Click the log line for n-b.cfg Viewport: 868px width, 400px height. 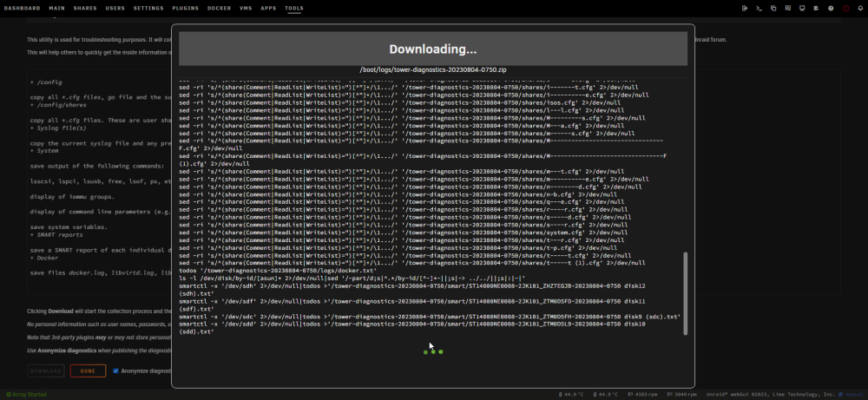[398, 194]
